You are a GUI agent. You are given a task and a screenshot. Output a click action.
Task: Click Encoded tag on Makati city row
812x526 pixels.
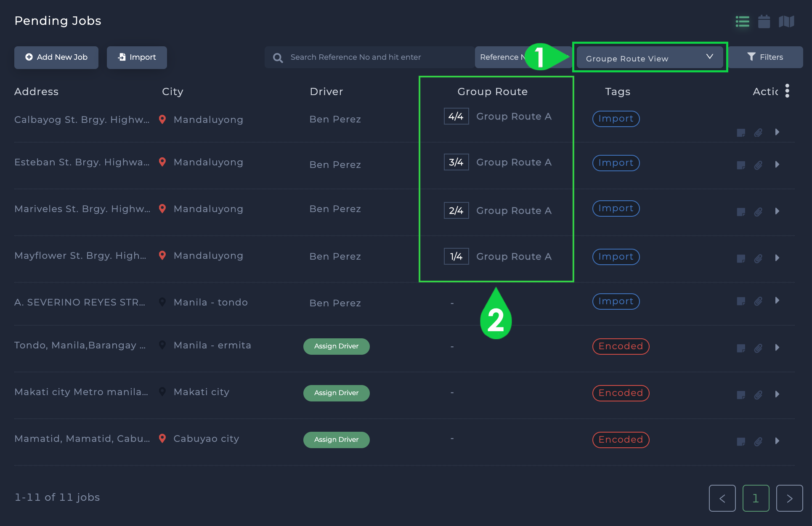(621, 393)
